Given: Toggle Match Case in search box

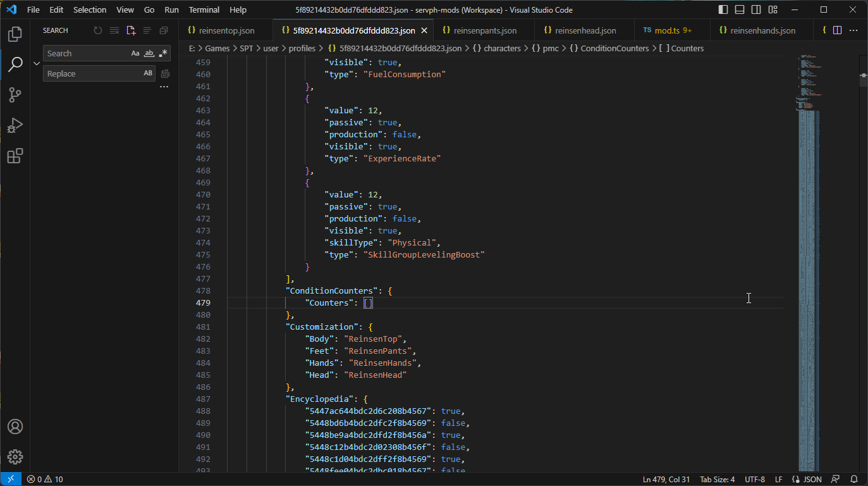Looking at the screenshot, I should (x=135, y=54).
